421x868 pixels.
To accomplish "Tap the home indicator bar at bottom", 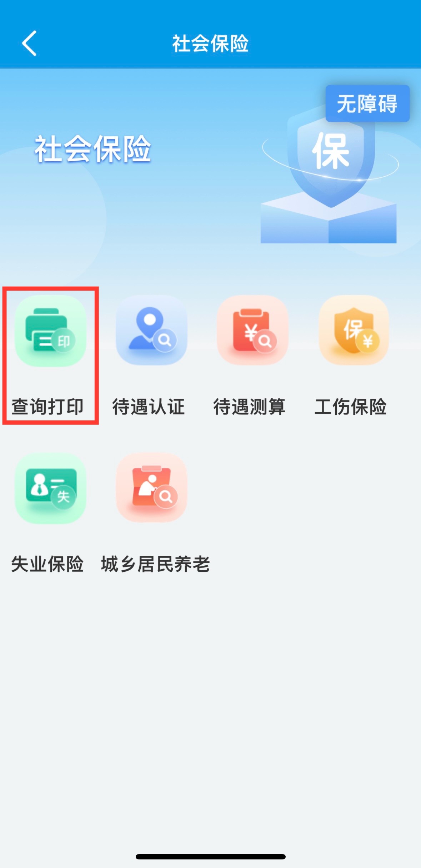I will [210, 857].
